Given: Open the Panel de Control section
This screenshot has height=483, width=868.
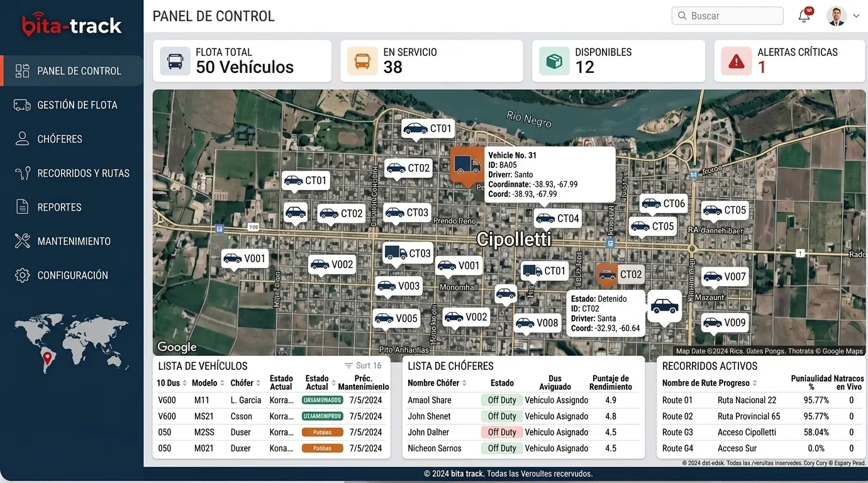Looking at the screenshot, I should [72, 71].
